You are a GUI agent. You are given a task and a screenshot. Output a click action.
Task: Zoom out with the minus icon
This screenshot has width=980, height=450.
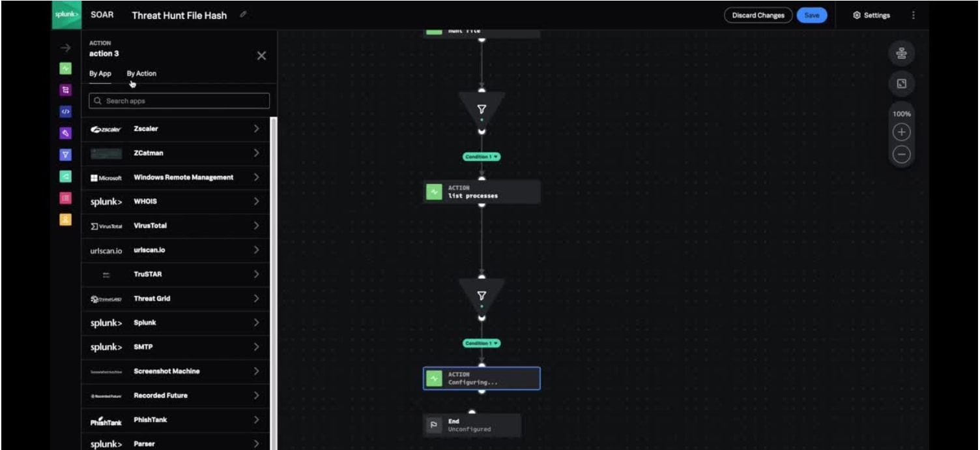[x=902, y=155]
